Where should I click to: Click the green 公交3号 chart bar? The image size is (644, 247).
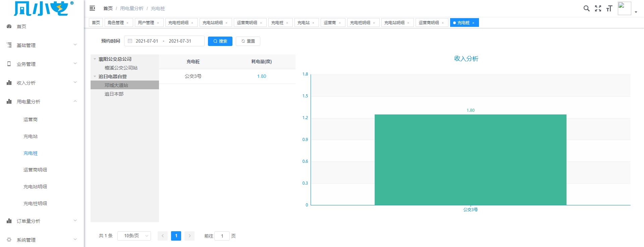pyautogui.click(x=470, y=160)
